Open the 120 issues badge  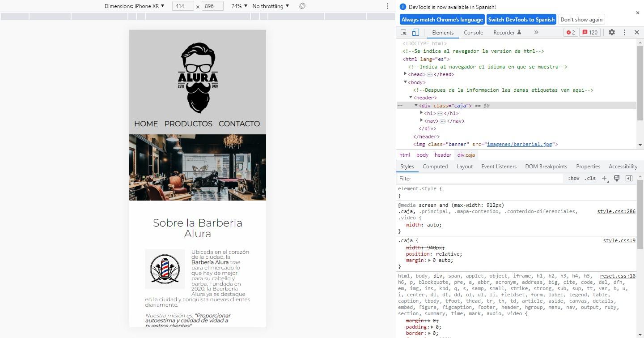(590, 33)
